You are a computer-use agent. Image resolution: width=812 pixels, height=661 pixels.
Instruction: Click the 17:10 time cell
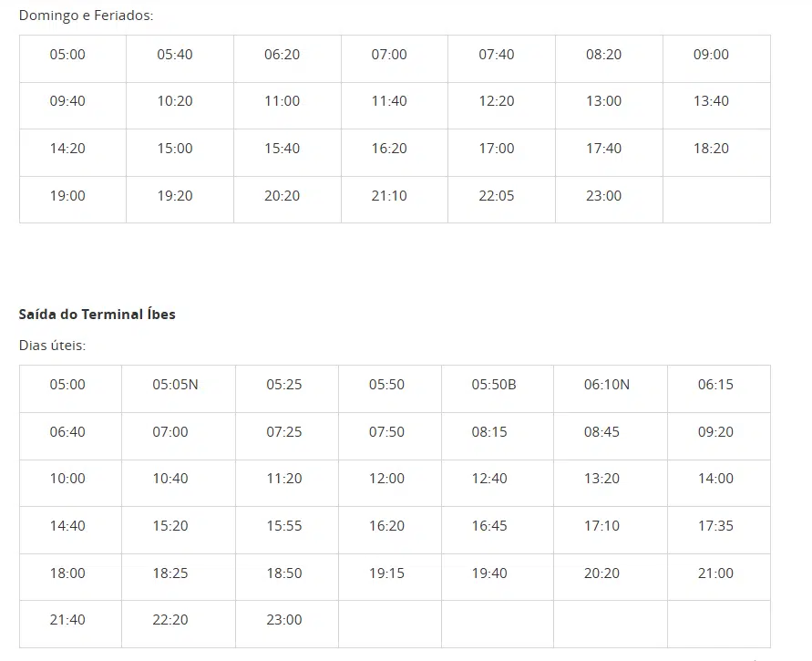pos(601,526)
